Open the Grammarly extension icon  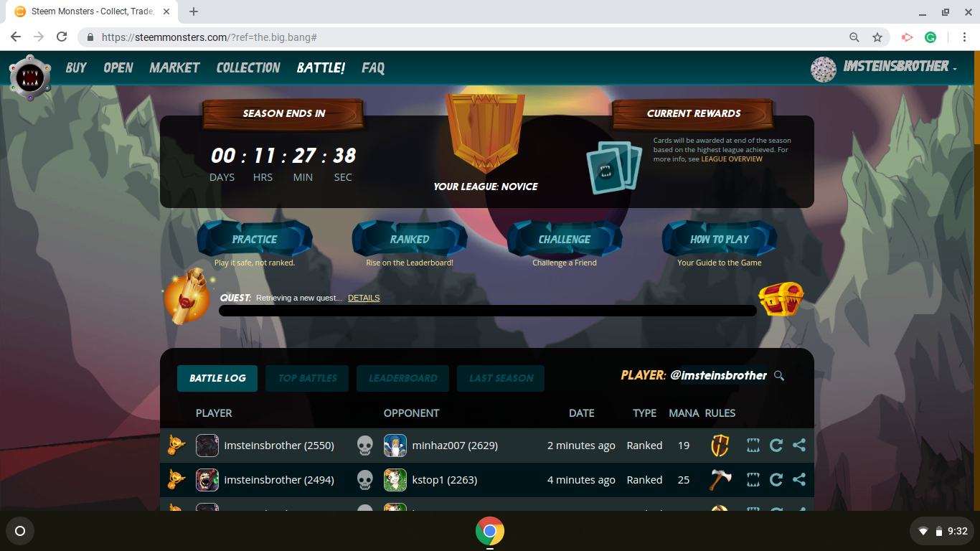[930, 37]
